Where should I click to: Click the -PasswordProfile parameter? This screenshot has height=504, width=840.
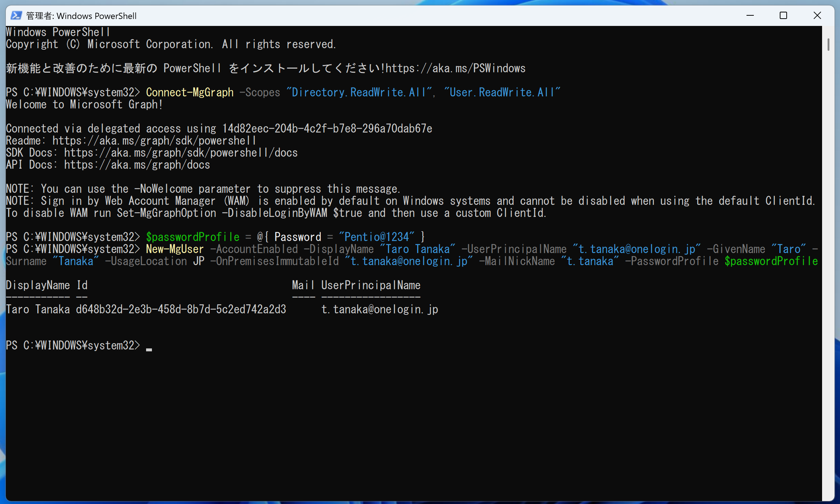point(672,261)
